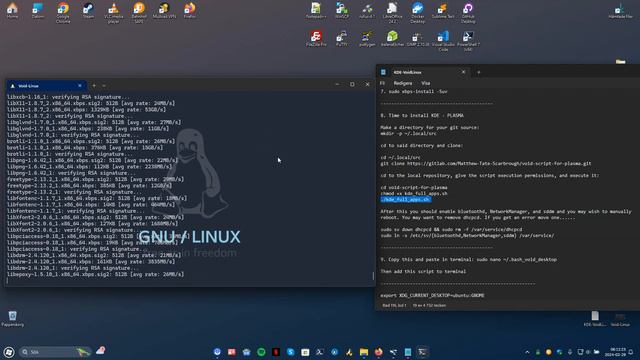The width and height of the screenshot is (640, 360).
Task: Launch the WinSCP desktop shortcut
Action: tap(342, 11)
